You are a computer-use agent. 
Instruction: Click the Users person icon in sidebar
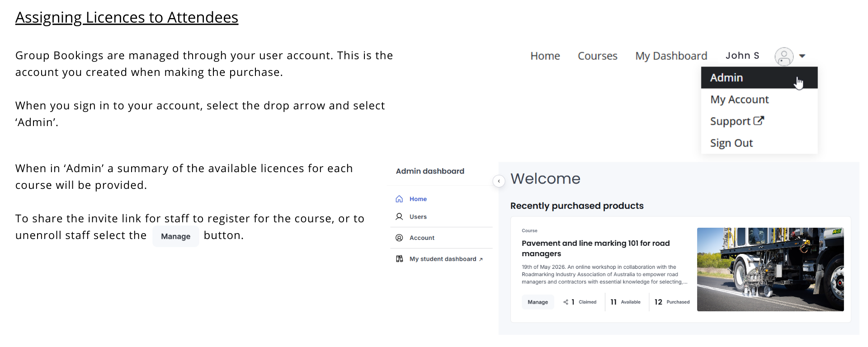coord(399,216)
